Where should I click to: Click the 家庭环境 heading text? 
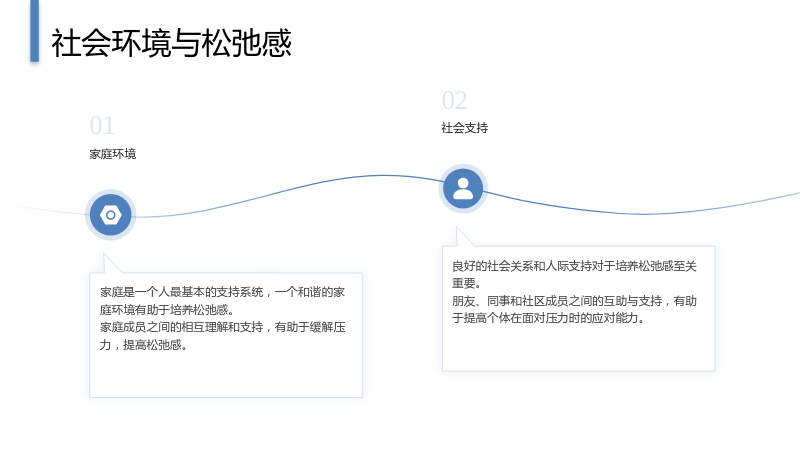(113, 154)
